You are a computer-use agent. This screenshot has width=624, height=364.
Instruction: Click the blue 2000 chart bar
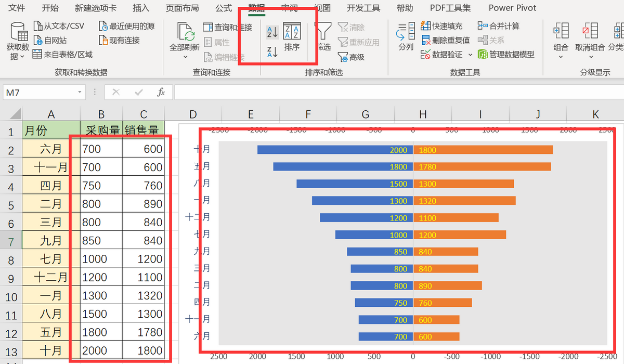coord(335,150)
